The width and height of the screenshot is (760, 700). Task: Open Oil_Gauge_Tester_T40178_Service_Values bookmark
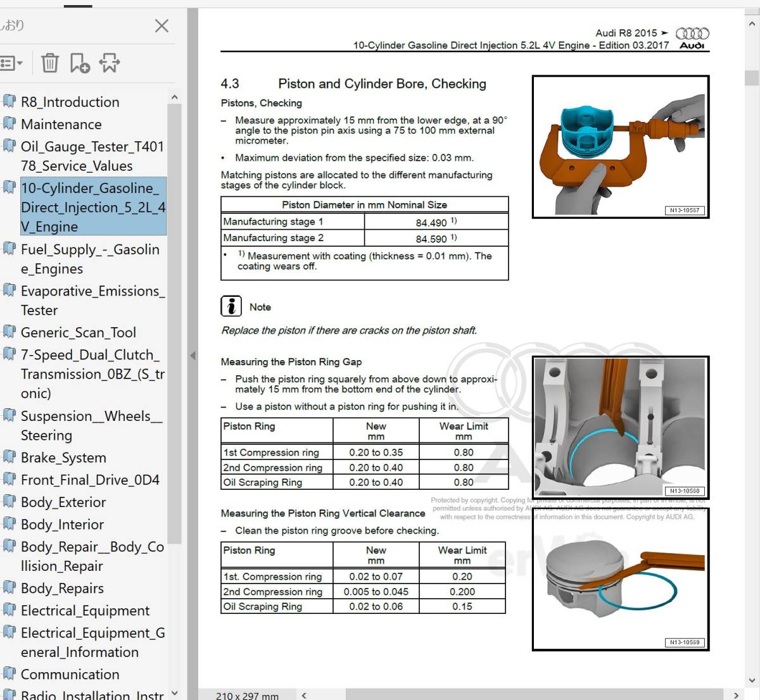tap(92, 156)
